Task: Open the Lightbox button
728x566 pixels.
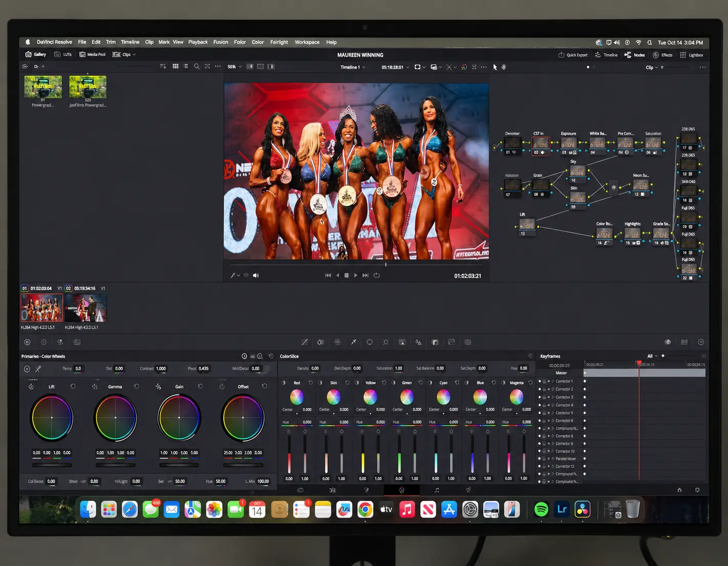Action: (692, 55)
